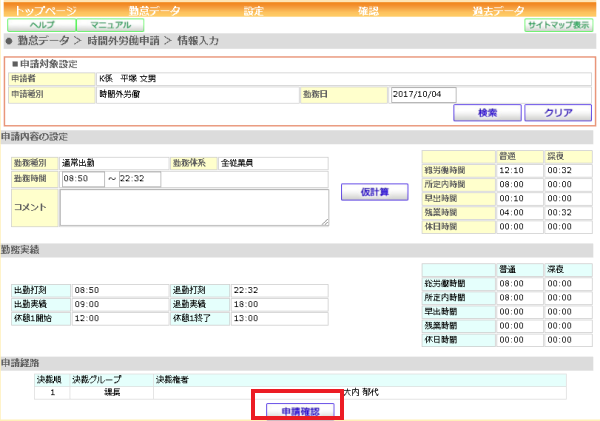Open the 確認 menu

368,10
